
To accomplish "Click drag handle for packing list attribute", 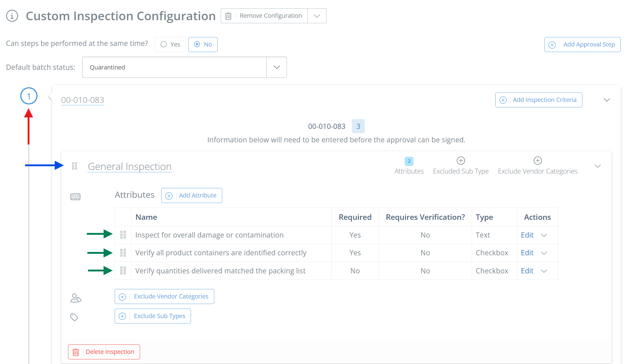I will [x=123, y=271].
